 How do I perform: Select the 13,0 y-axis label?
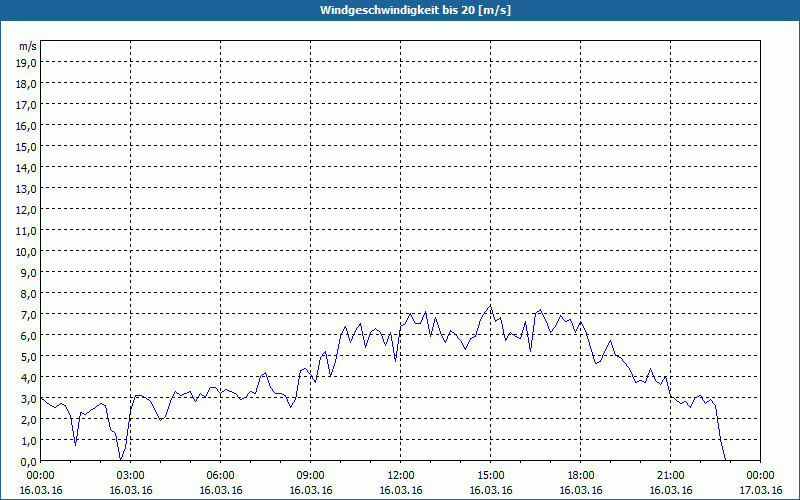28,189
